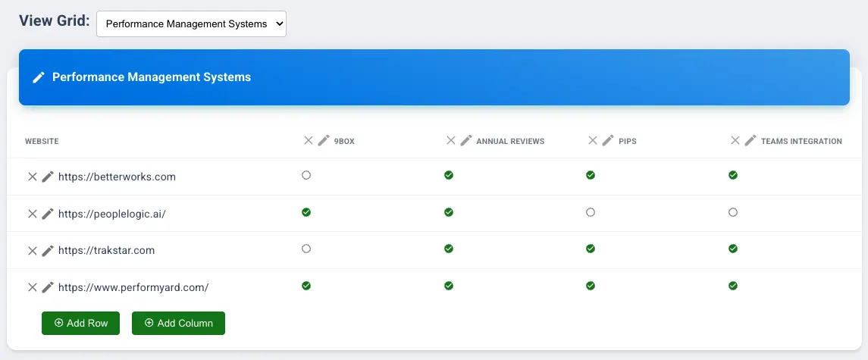Remove the performyard.com row
The height and width of the screenshot is (360, 868).
32,287
